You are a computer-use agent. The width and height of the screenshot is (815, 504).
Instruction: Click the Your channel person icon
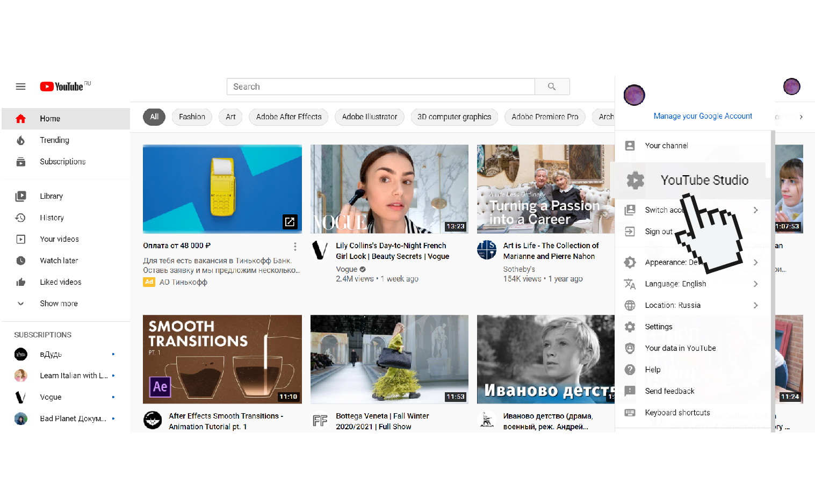630,146
